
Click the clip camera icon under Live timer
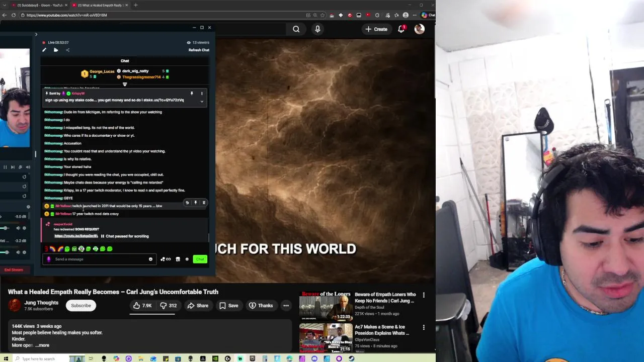tap(56, 50)
